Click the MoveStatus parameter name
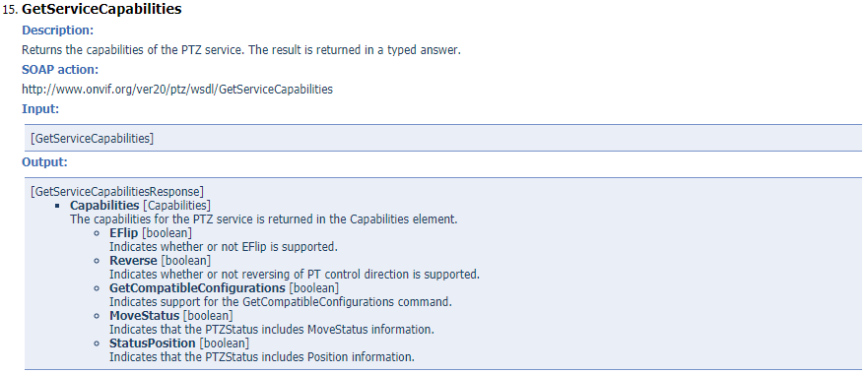 pyautogui.click(x=145, y=315)
